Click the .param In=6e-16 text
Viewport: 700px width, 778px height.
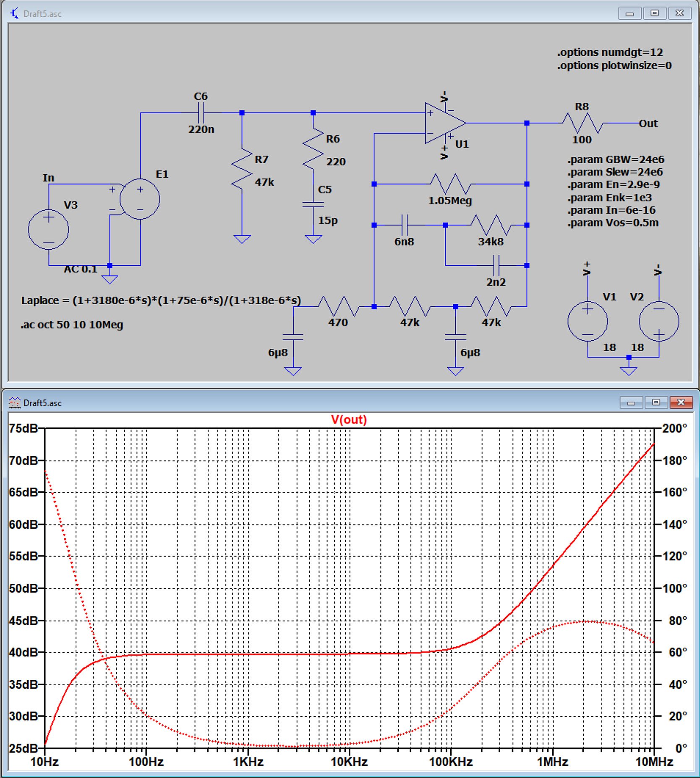coord(611,210)
